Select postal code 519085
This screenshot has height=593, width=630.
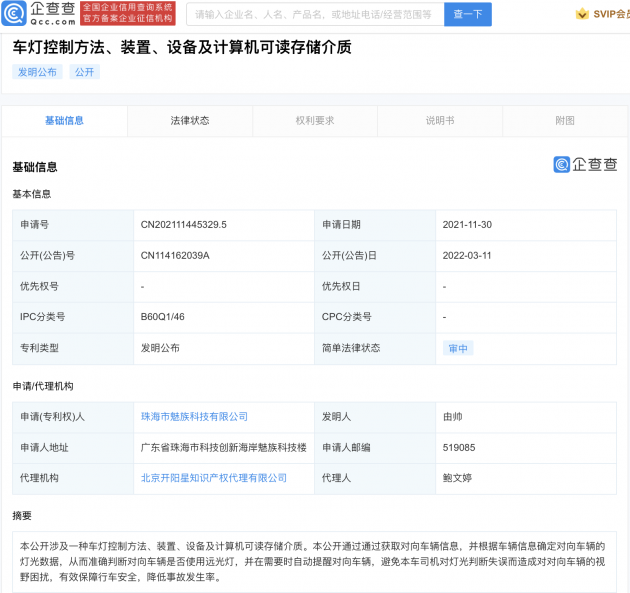pos(459,448)
